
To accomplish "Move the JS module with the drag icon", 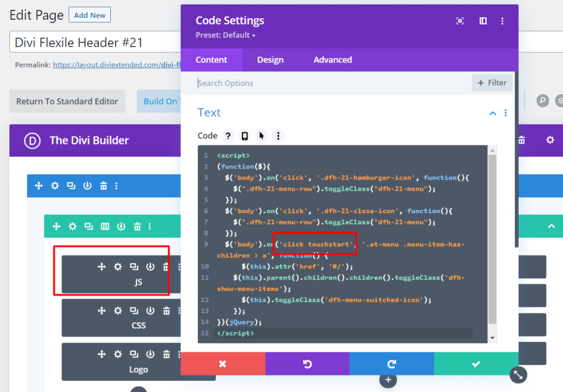I will (x=101, y=267).
